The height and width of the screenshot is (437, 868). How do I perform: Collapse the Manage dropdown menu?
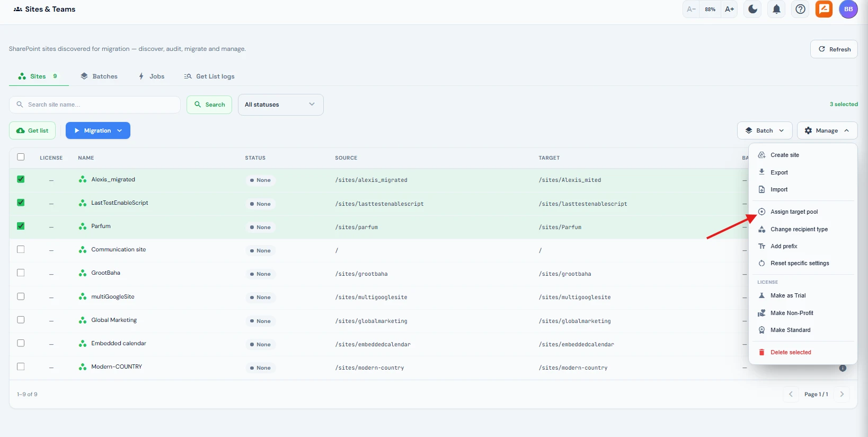(x=827, y=130)
